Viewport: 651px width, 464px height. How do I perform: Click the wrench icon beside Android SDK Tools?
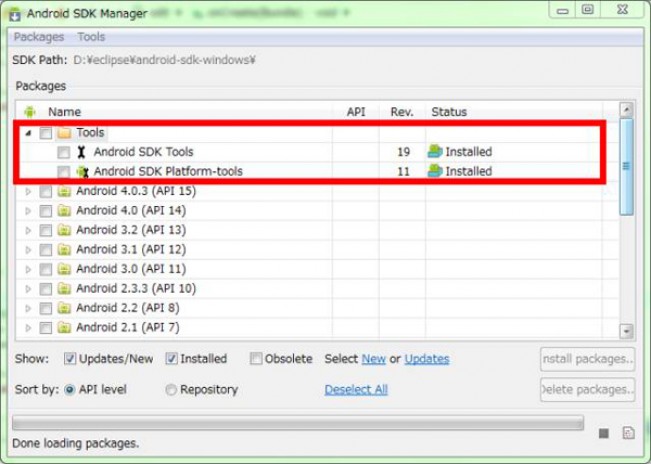tap(81, 152)
